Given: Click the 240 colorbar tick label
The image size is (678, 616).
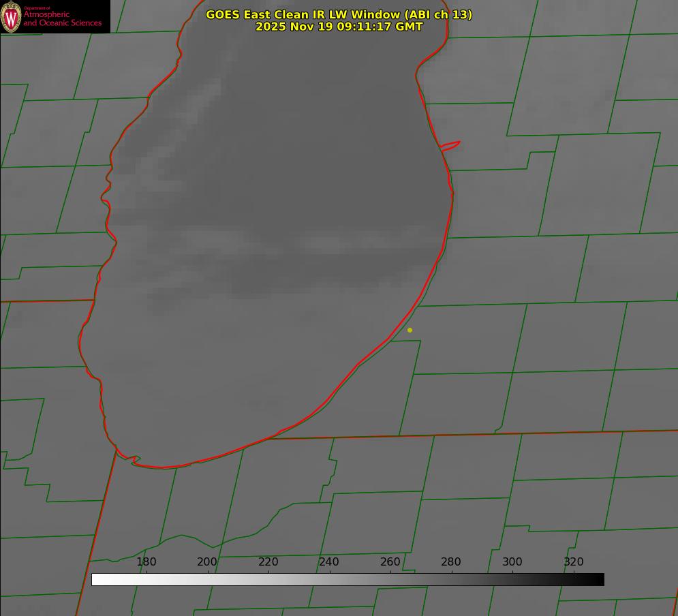Looking at the screenshot, I should click(x=329, y=561).
